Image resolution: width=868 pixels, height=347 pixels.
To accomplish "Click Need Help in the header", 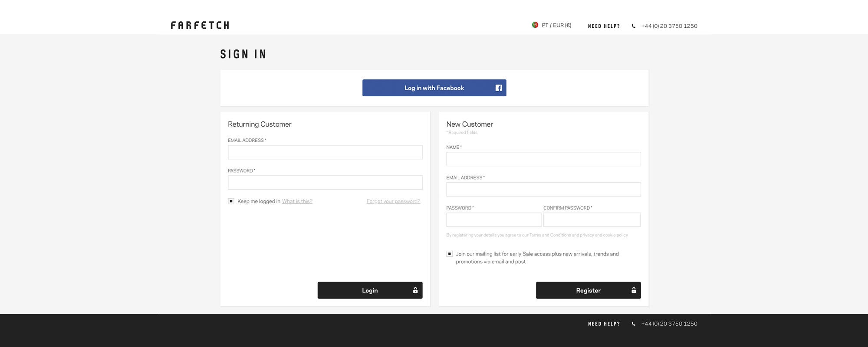I will click(604, 26).
